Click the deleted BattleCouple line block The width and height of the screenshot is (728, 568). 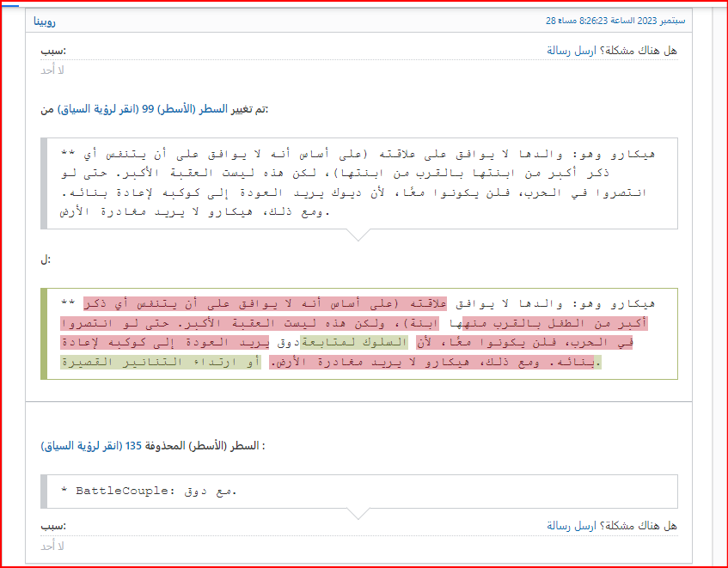[x=358, y=492]
